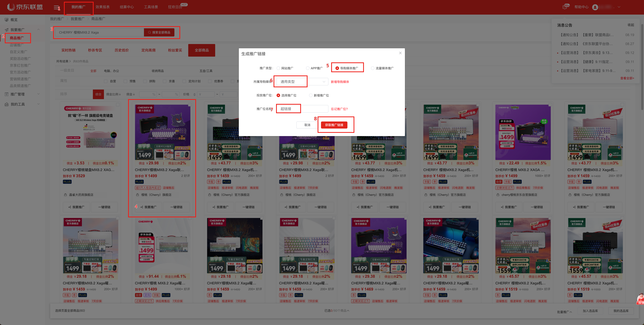Viewport: 644px width, 325px height.
Task: Switch to the 秒杀专区 tab
Action: [95, 50]
